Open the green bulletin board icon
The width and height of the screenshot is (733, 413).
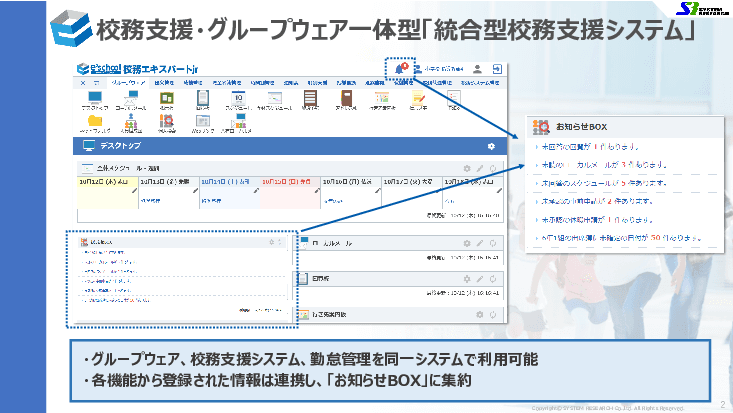(167, 98)
